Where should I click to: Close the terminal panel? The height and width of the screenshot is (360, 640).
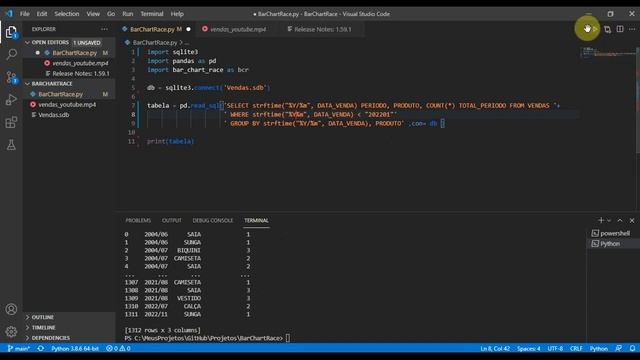(632, 220)
